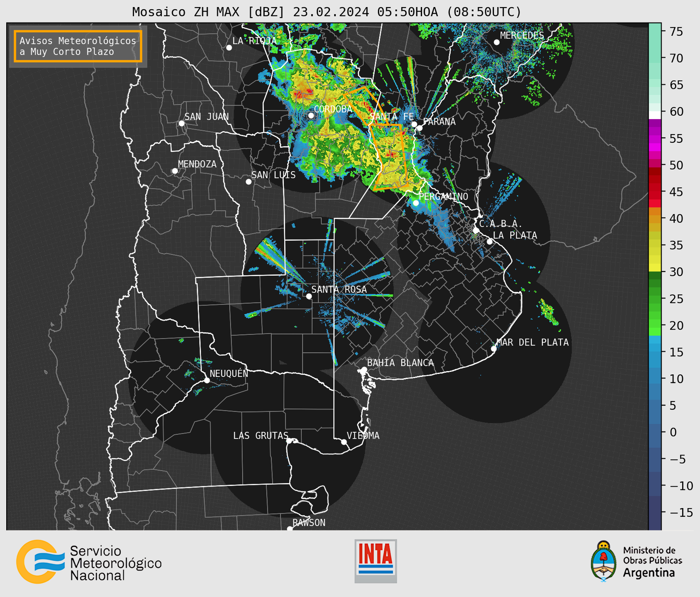700x597 pixels.
Task: Click the LA PLATA city marker dot
Action: pyautogui.click(x=490, y=242)
